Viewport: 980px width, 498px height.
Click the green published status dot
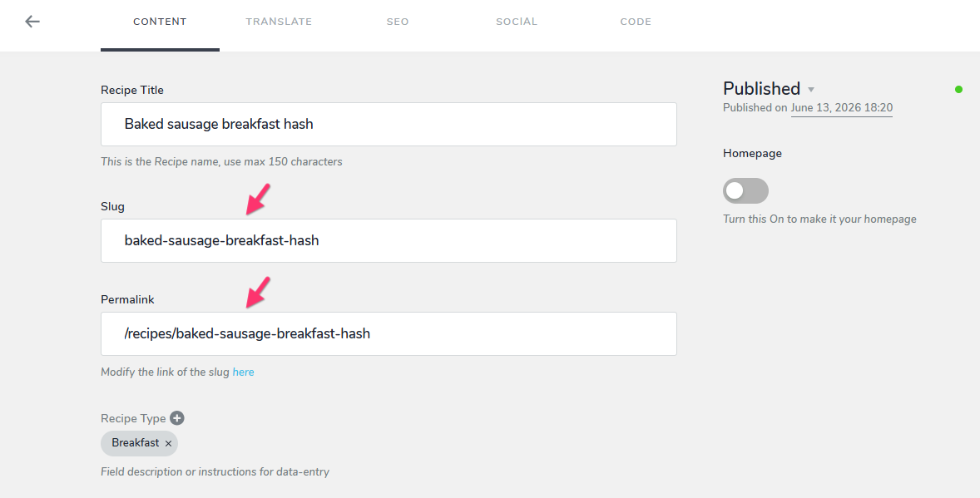[x=958, y=89]
